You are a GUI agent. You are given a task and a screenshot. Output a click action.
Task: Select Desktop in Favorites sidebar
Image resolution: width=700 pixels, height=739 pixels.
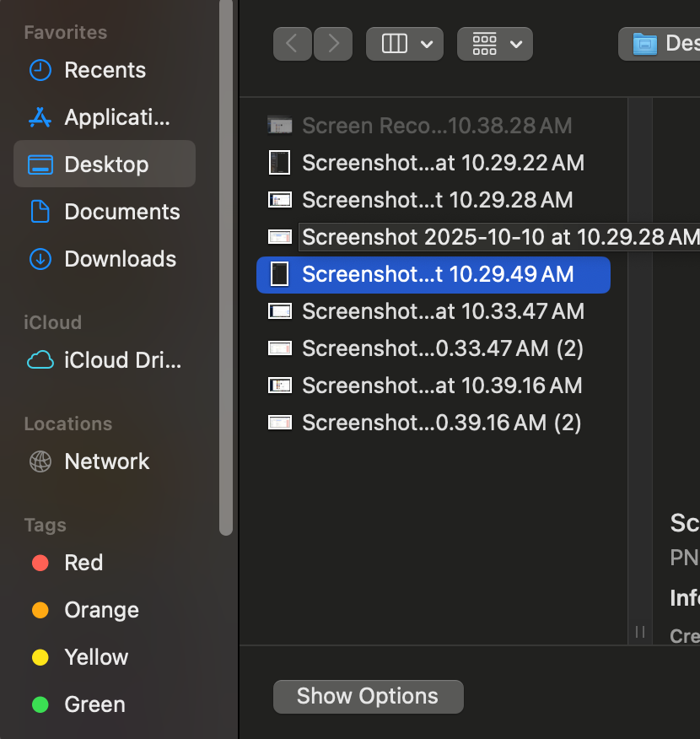[105, 165]
